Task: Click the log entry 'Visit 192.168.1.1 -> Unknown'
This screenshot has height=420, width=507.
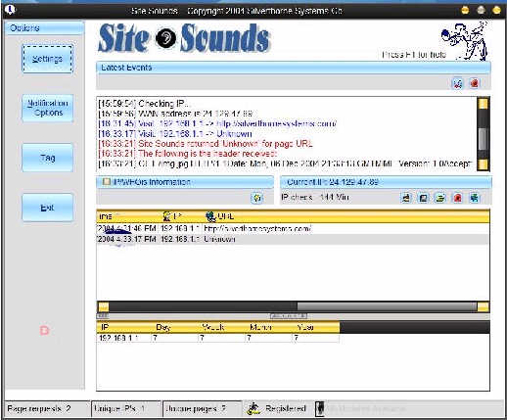Action: [175, 134]
